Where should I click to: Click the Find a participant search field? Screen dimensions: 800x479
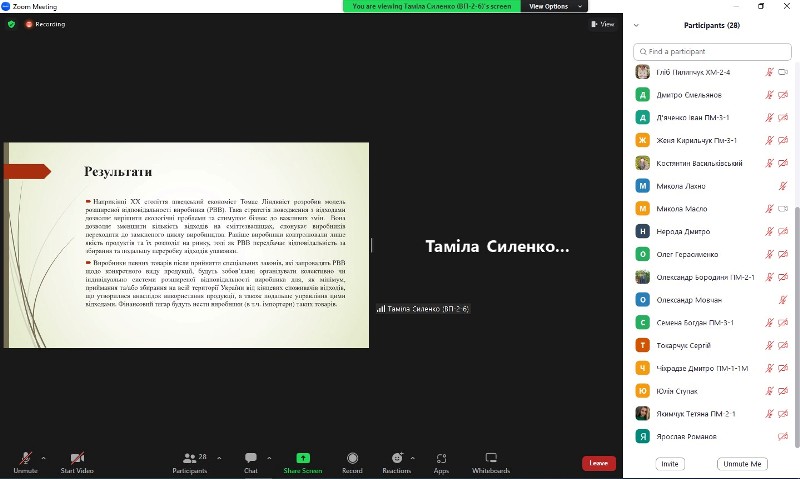pos(712,52)
